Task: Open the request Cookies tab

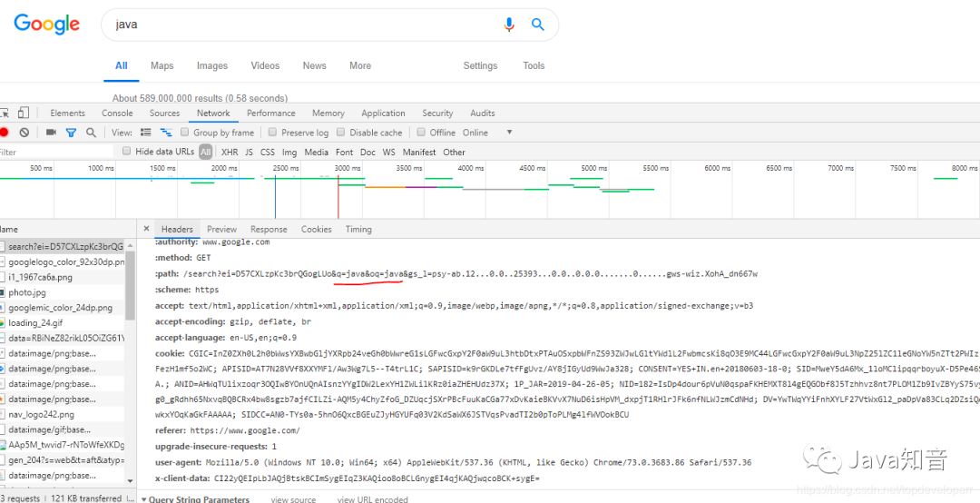Action: (317, 229)
